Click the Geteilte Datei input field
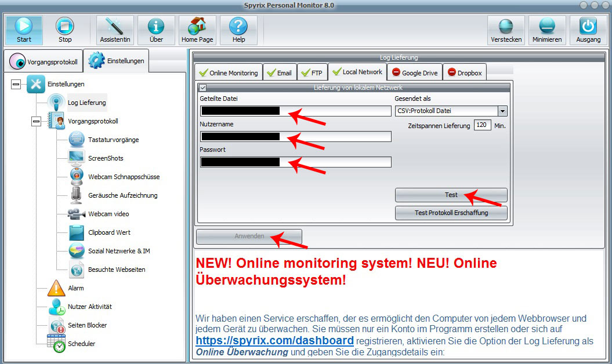 (295, 111)
